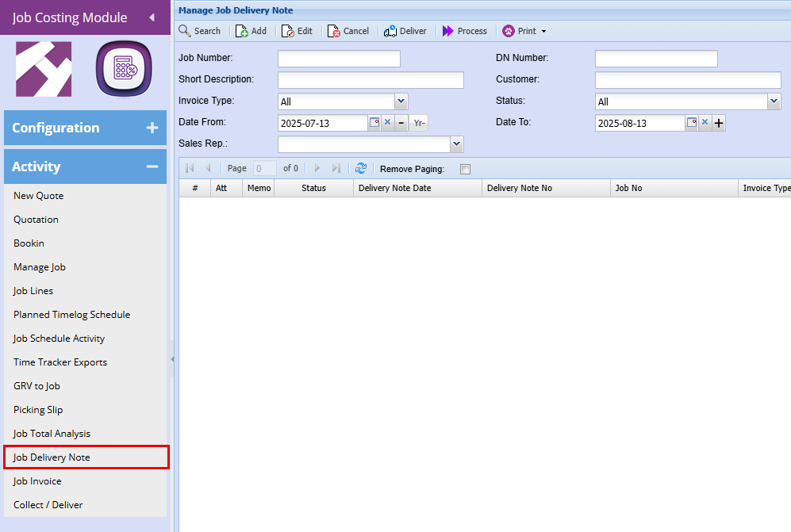The height and width of the screenshot is (532, 791).
Task: Focus the Customer input field
Action: click(688, 80)
